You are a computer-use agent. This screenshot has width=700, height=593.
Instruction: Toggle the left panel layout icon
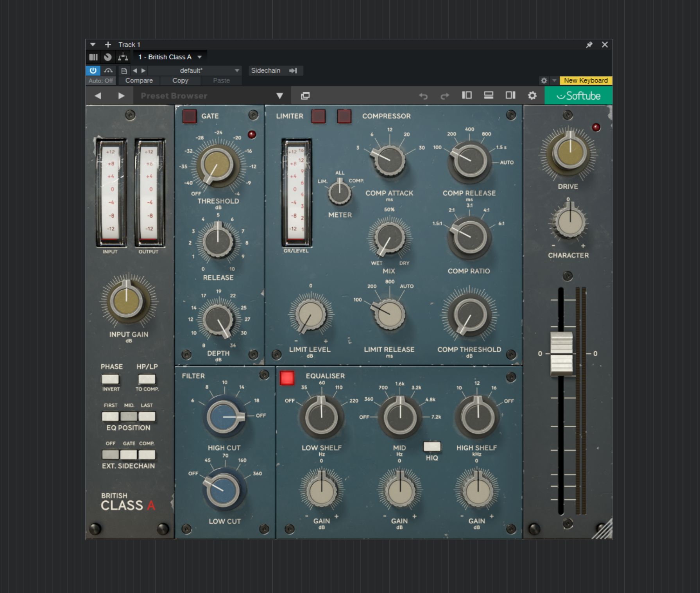tap(467, 95)
